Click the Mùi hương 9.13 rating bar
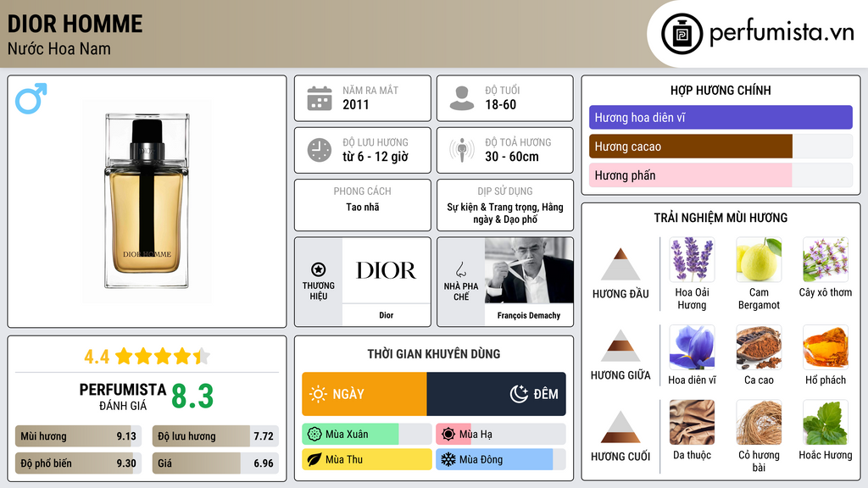868x488 pixels. coord(79,436)
